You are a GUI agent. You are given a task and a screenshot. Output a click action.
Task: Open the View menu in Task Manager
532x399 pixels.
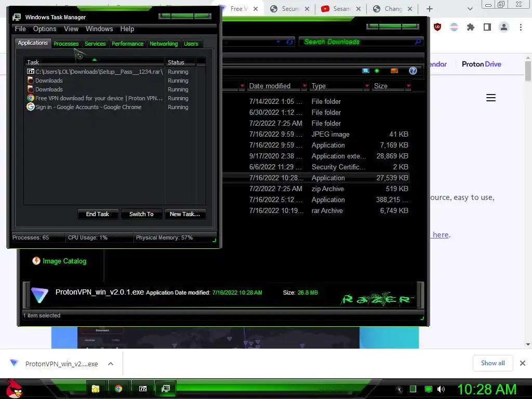pyautogui.click(x=71, y=29)
